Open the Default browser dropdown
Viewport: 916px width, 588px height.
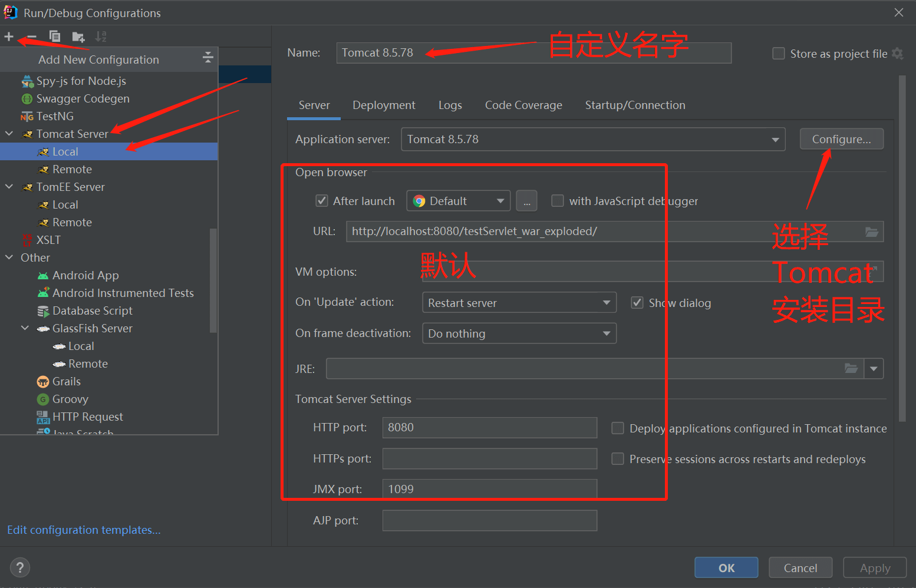click(458, 201)
